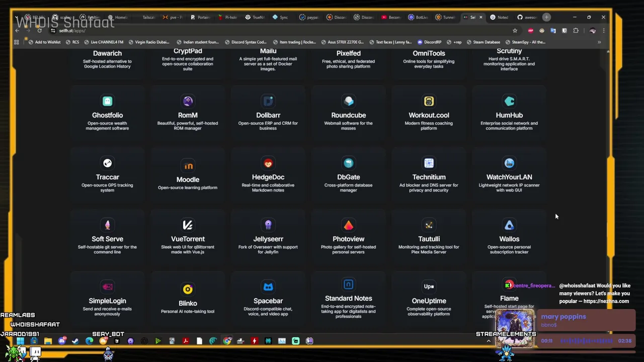Viewport: 644px width, 362px height.
Task: Open a new browser tab
Action: pyautogui.click(x=546, y=17)
